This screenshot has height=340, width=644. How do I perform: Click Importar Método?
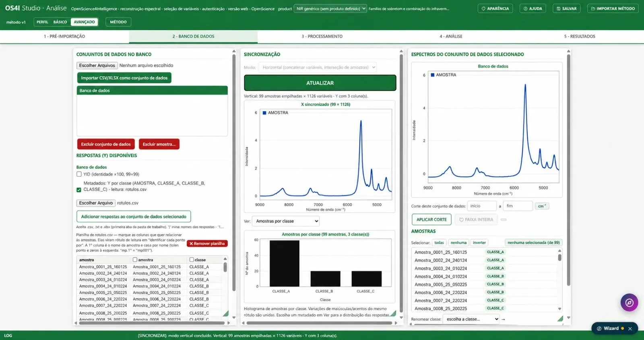point(613,8)
